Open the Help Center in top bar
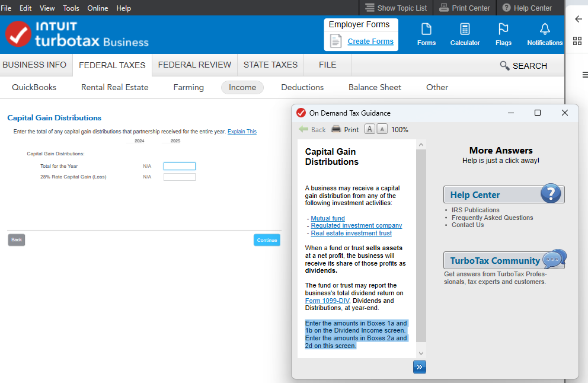Screen dimensions: 588x383 (x=527, y=8)
